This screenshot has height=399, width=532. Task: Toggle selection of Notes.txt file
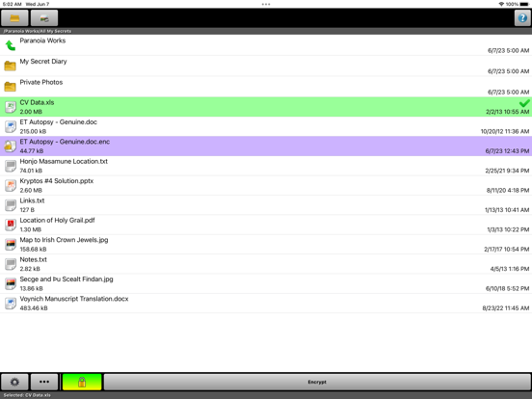[266, 264]
